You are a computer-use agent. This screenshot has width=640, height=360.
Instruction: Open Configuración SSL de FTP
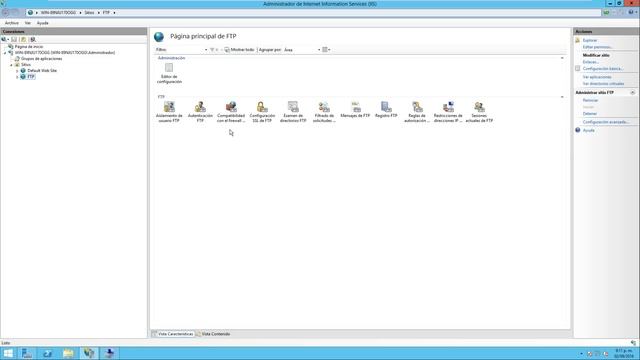click(262, 112)
